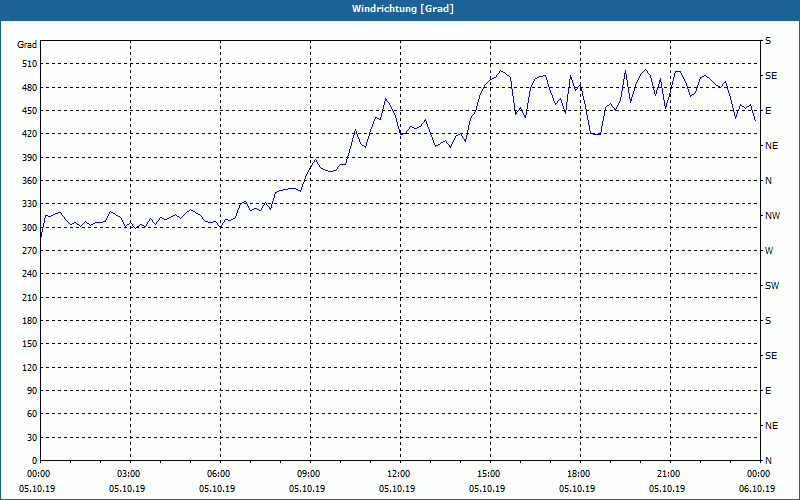
Task: Click the SW compass label on the right axis
Action: (772, 286)
